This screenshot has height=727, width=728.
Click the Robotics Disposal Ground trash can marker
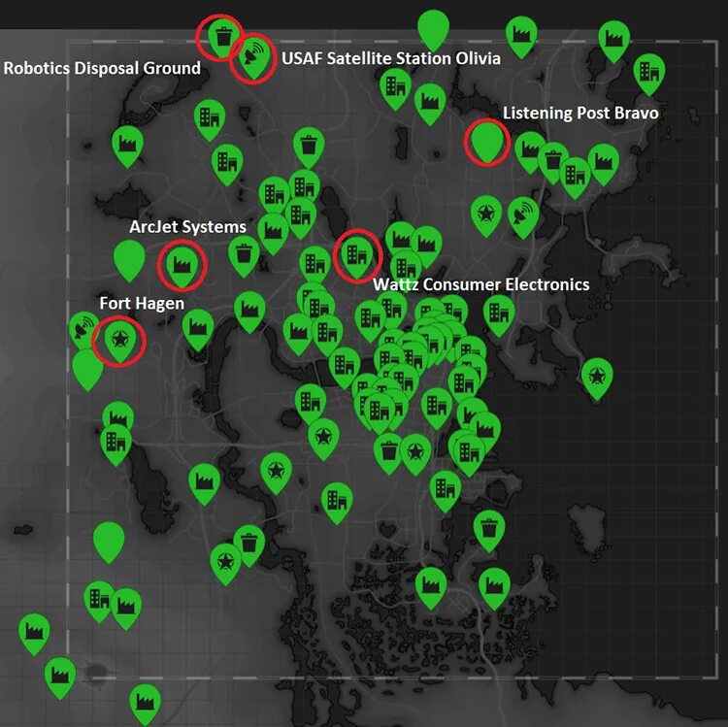tap(223, 37)
